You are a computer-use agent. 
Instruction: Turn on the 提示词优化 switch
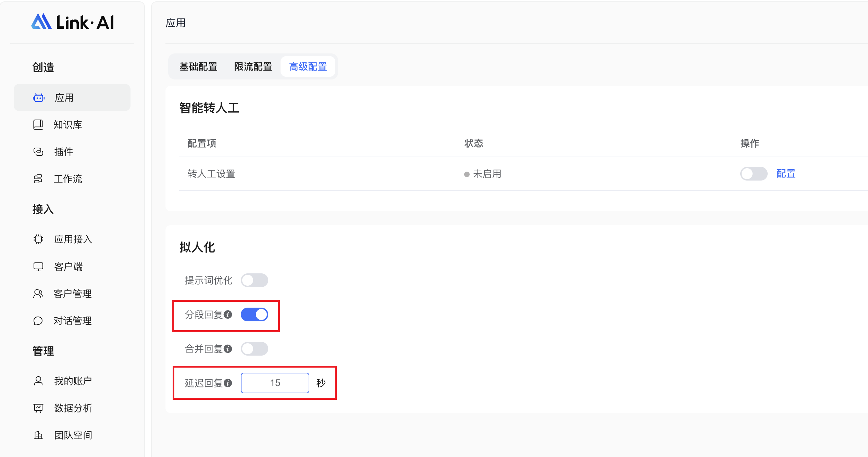point(254,280)
